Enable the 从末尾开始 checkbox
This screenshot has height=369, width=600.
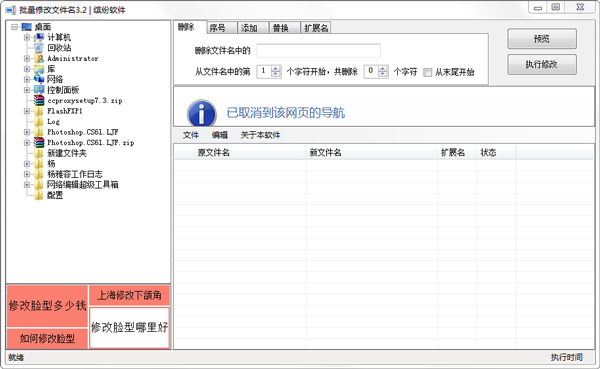pos(427,72)
